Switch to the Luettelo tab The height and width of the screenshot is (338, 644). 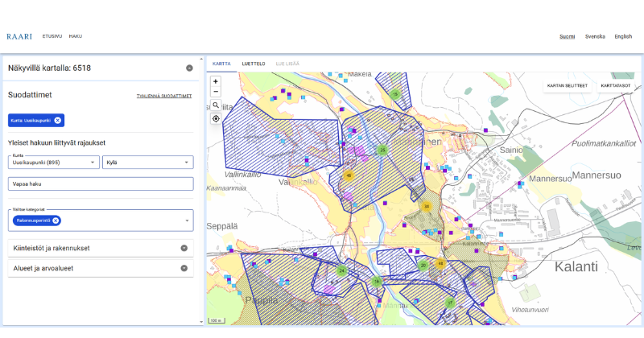click(x=254, y=63)
